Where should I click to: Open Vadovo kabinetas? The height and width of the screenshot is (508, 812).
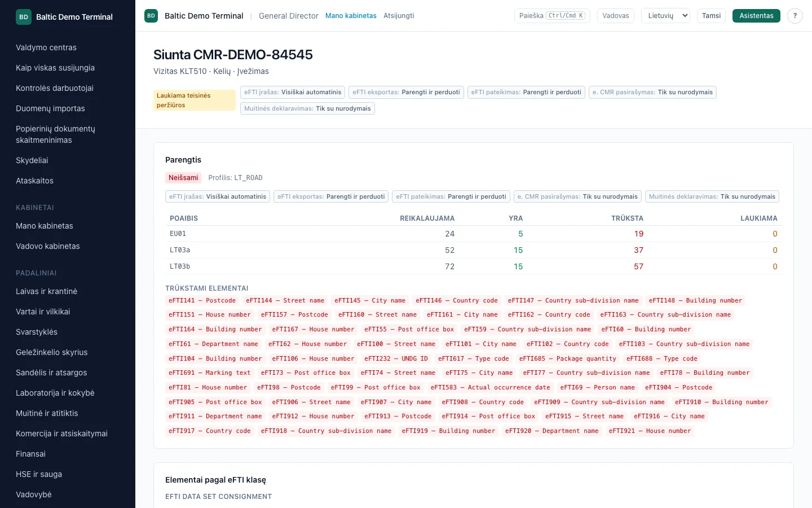click(48, 246)
